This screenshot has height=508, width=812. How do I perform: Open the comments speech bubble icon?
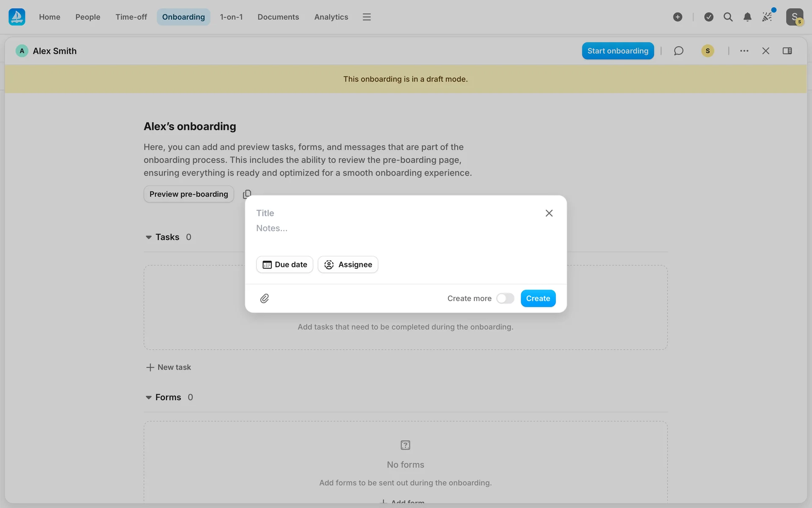(x=678, y=51)
